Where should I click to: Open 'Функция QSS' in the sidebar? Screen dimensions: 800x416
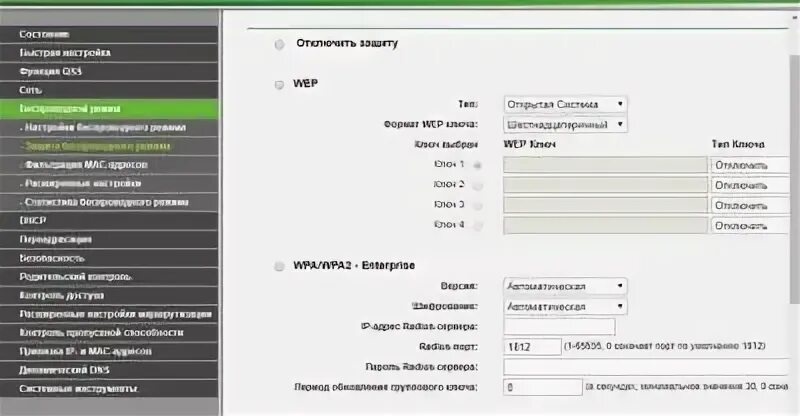pos(109,71)
